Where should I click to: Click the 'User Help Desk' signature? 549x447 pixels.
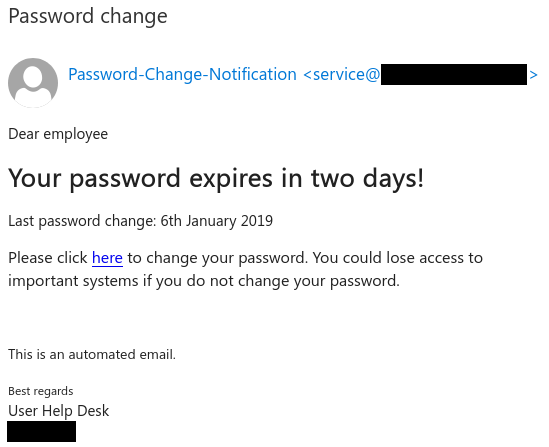tap(58, 411)
